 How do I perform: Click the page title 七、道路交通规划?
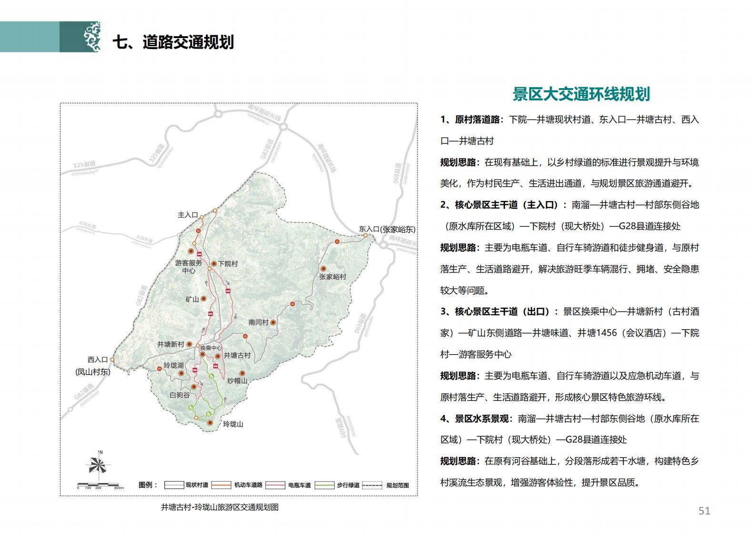[173, 42]
